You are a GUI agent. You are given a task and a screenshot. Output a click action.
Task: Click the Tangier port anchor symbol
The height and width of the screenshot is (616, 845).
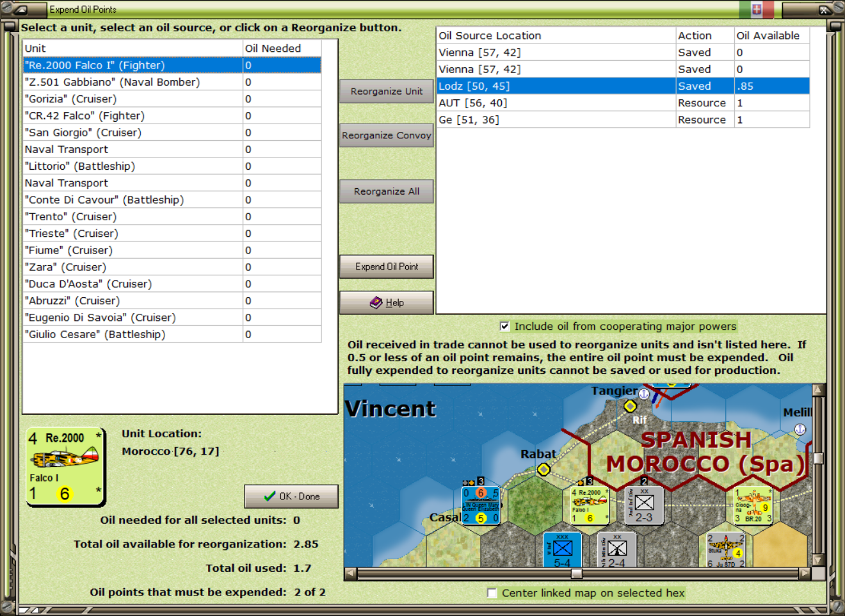pos(644,394)
